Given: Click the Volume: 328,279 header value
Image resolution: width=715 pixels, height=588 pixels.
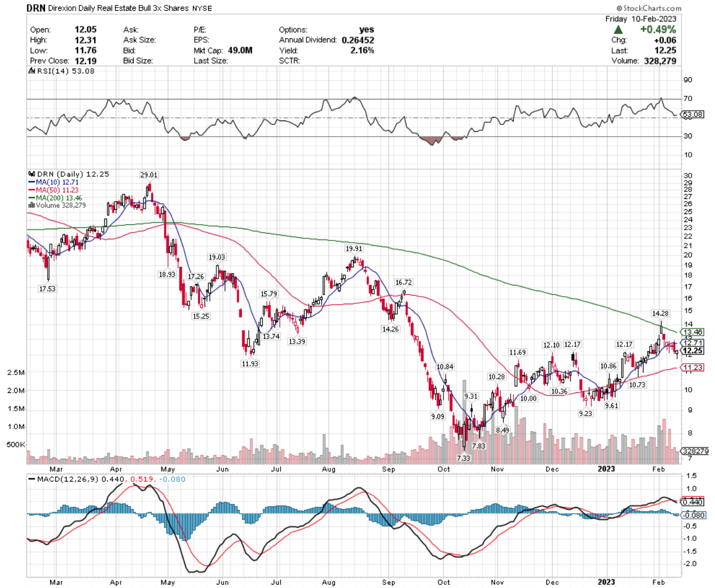Looking at the screenshot, I should 660,61.
